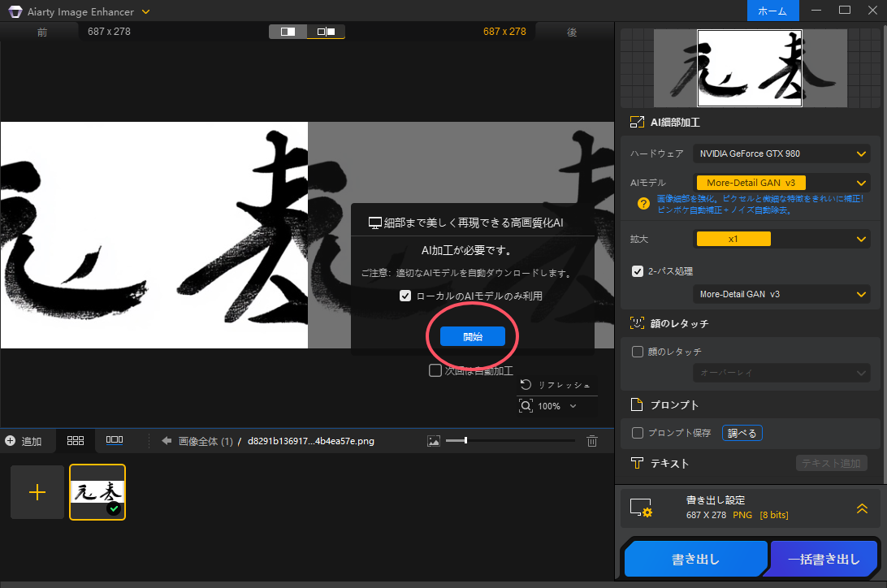Click the 書き出し設定 monitor gear icon
Viewport: 887px width, 588px height.
point(642,508)
